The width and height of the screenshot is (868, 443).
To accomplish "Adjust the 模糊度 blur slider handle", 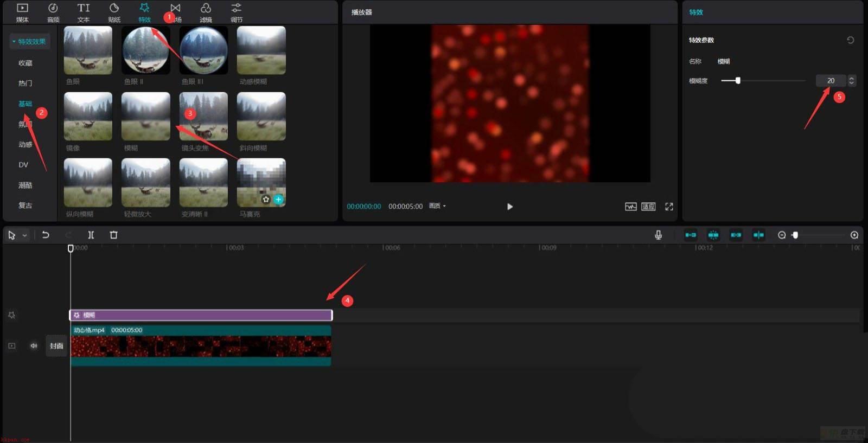I will pyautogui.click(x=738, y=80).
